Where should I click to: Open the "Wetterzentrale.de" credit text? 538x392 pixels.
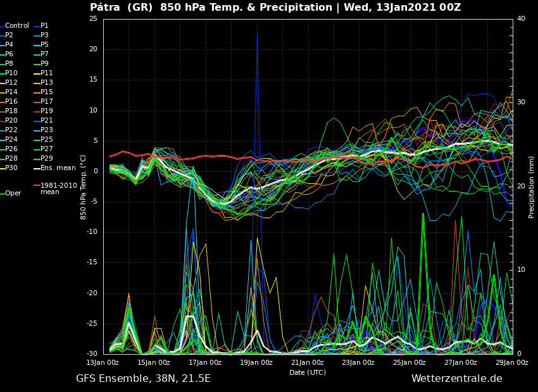[x=457, y=379]
